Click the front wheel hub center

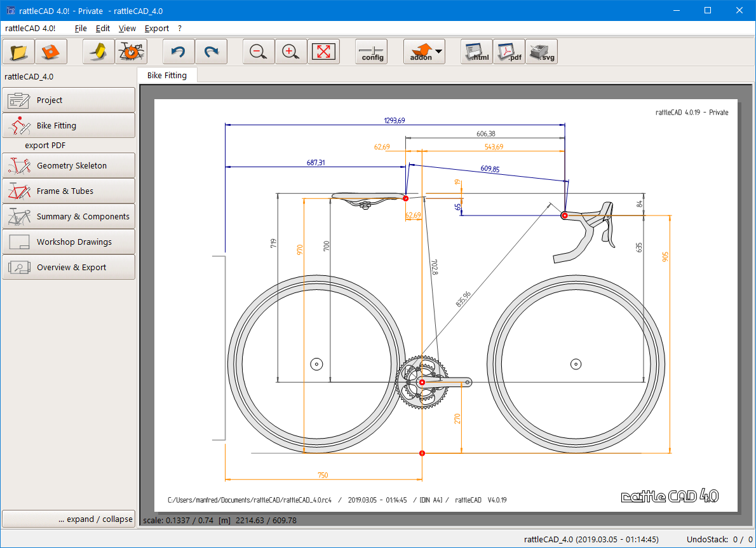click(x=576, y=364)
